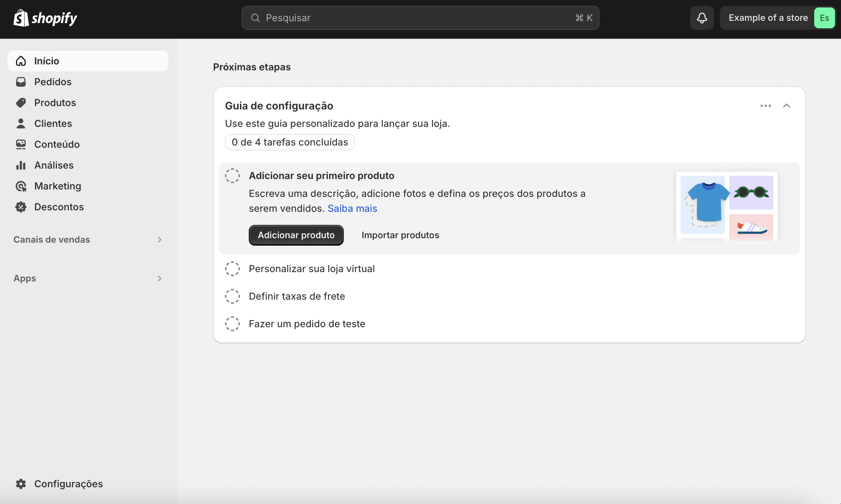Click the product thumbnail image
This screenshot has height=504, width=841.
727,205
